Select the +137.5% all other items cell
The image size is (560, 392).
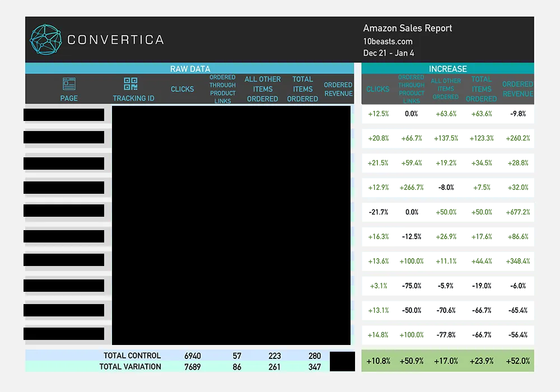446,138
